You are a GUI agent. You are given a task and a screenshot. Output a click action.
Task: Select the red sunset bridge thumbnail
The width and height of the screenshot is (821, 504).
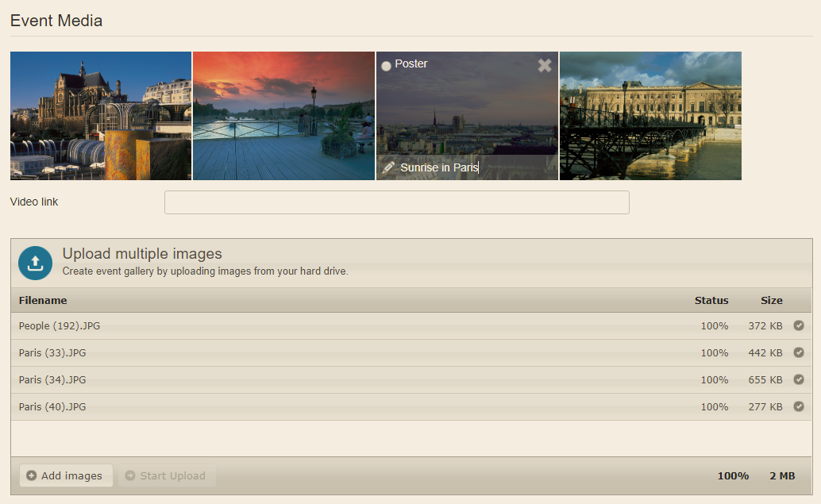pyautogui.click(x=283, y=116)
